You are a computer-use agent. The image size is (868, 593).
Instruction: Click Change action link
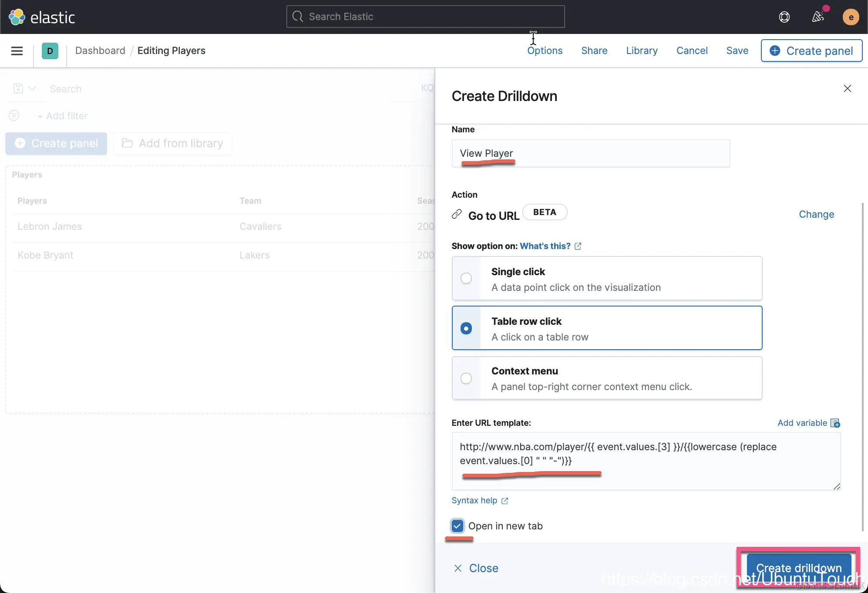point(816,214)
